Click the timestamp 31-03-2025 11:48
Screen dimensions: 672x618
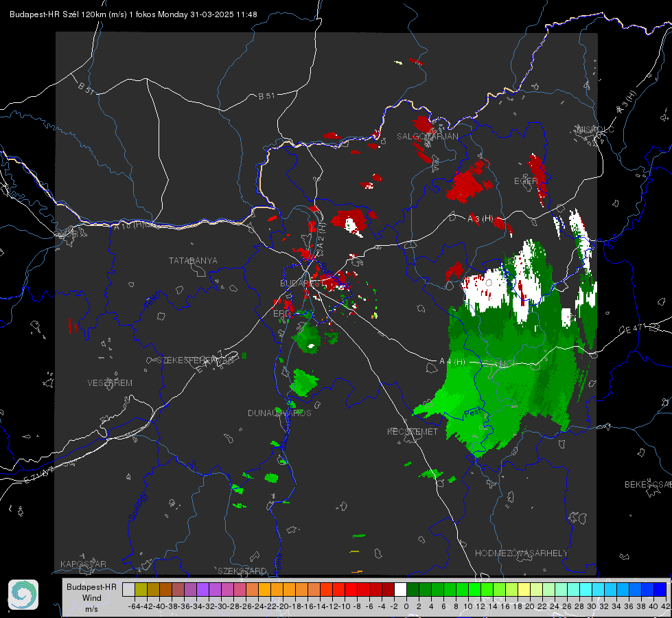coord(224,14)
